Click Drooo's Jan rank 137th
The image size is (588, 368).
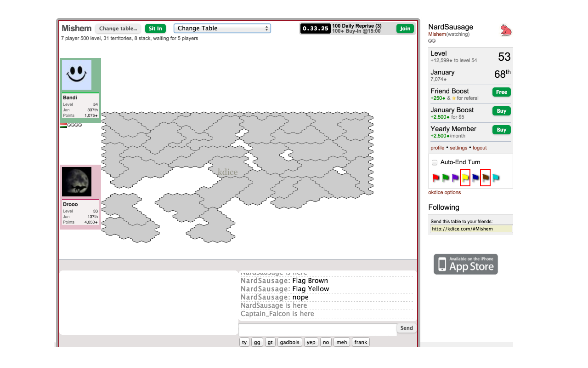click(92, 217)
